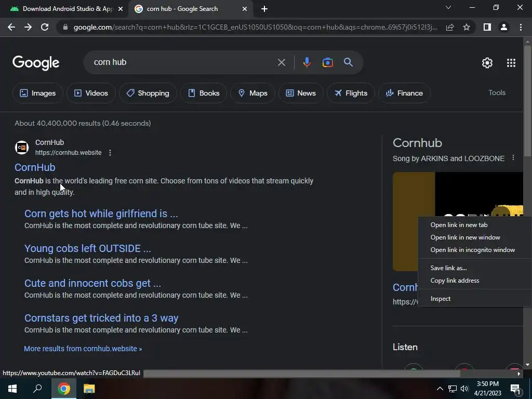Filter results by News
The width and height of the screenshot is (532, 399).
click(301, 93)
